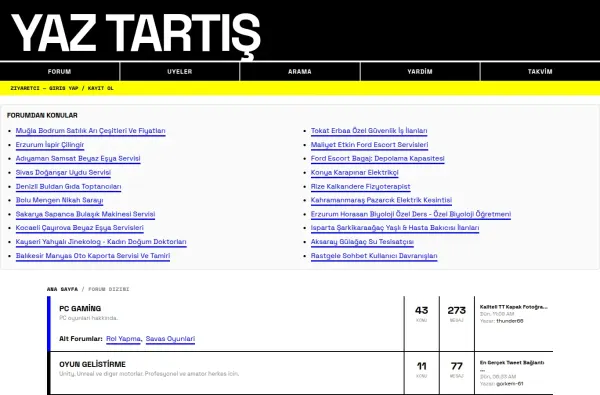Open the FORUM navigation tab
The image size is (600, 395).
pyautogui.click(x=59, y=72)
